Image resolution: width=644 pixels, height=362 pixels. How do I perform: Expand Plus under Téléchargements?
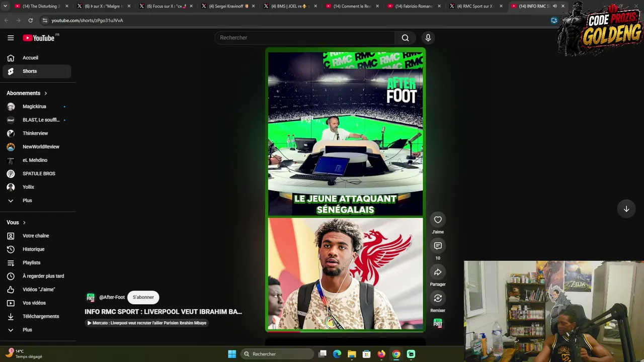pos(37,330)
